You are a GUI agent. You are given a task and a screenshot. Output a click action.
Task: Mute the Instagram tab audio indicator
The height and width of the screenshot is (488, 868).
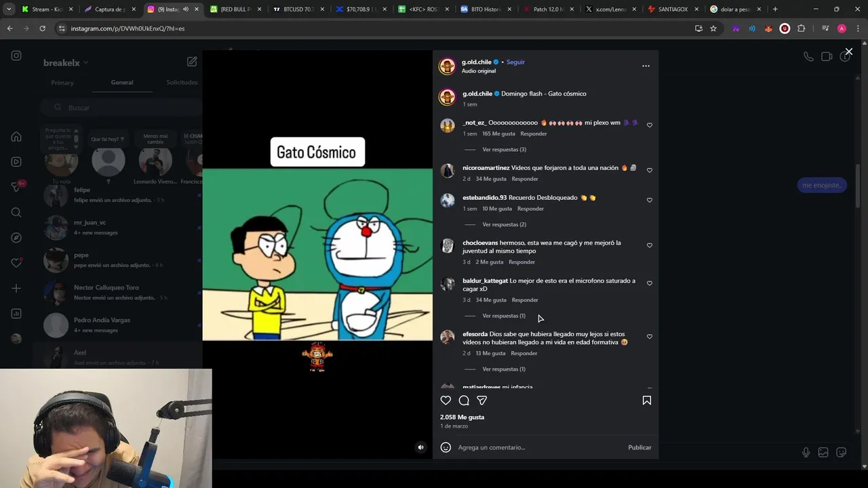tap(185, 9)
